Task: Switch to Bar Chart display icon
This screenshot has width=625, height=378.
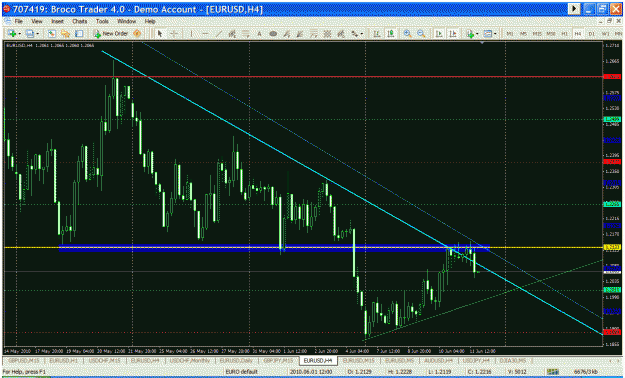Action: (377, 34)
